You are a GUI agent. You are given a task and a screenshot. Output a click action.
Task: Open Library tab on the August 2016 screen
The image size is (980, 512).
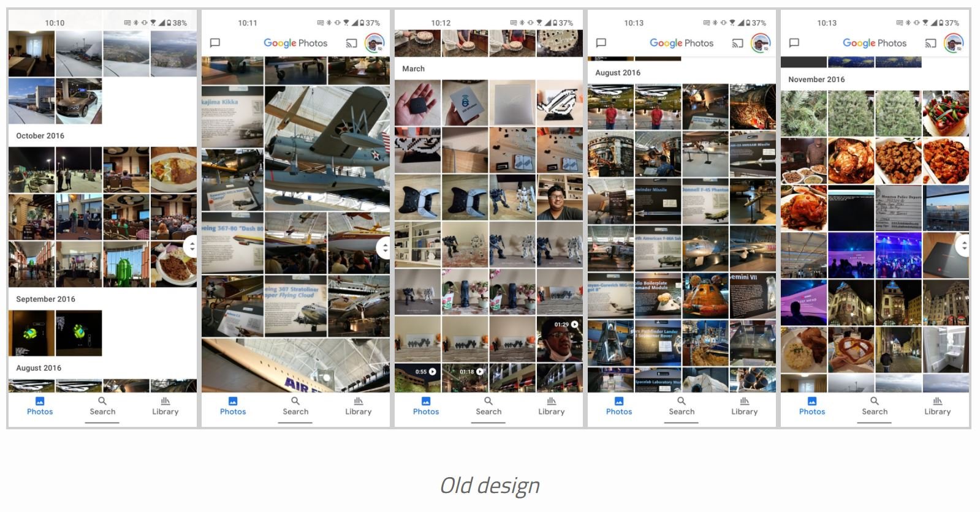tap(744, 405)
